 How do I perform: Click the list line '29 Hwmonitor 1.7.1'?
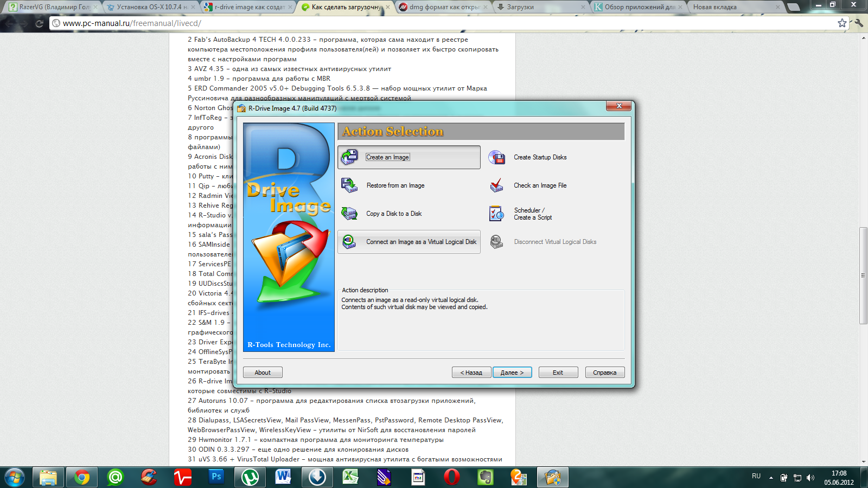coord(316,440)
